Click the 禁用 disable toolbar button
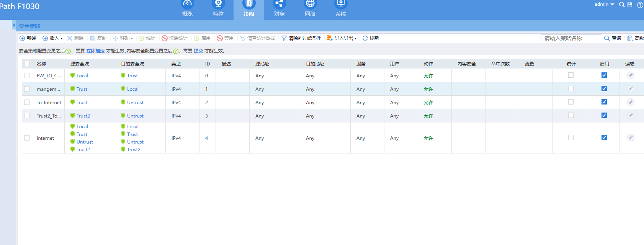 coord(225,38)
